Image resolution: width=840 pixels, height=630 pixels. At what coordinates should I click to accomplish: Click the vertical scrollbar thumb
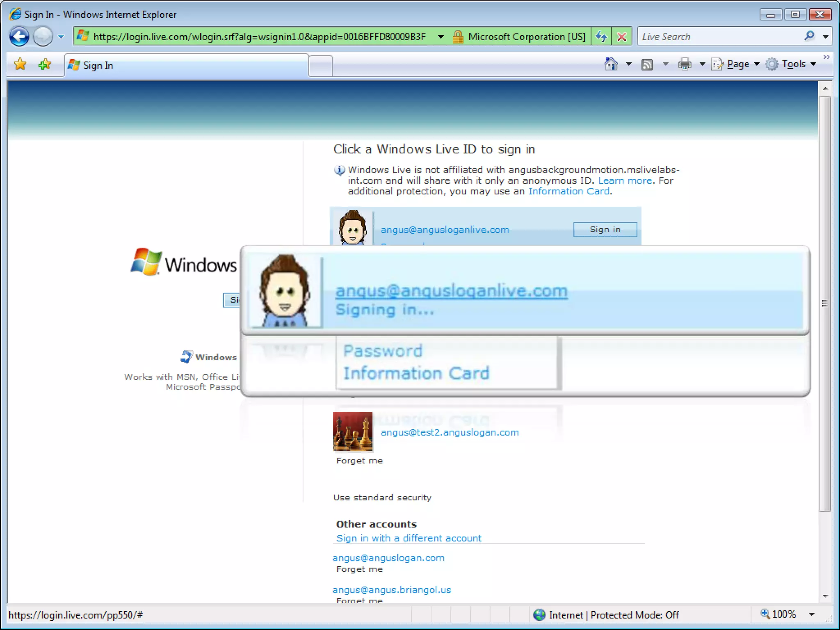coord(825,304)
